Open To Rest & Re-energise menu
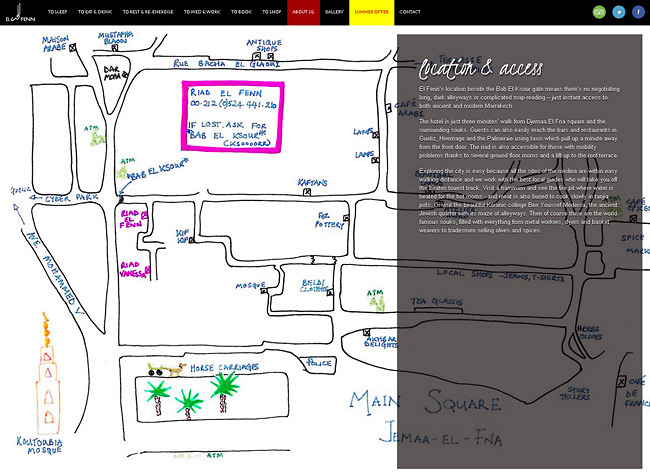This screenshot has height=472, width=650. tap(148, 12)
